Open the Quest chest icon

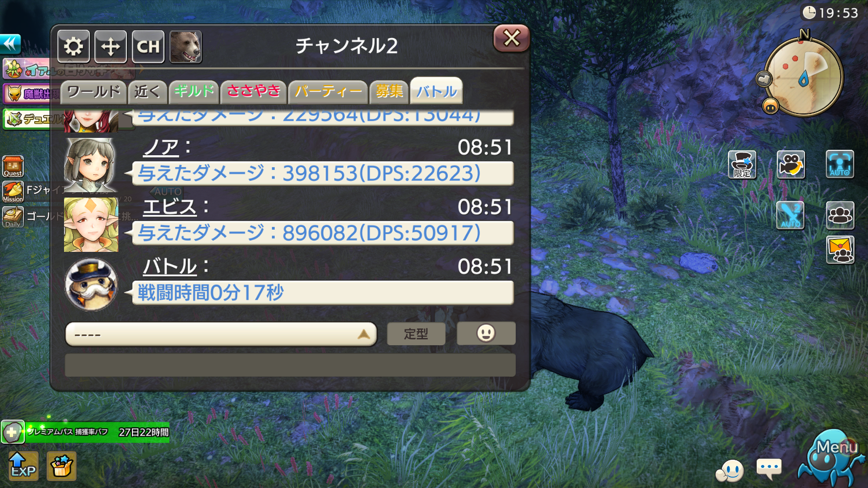pos(13,166)
